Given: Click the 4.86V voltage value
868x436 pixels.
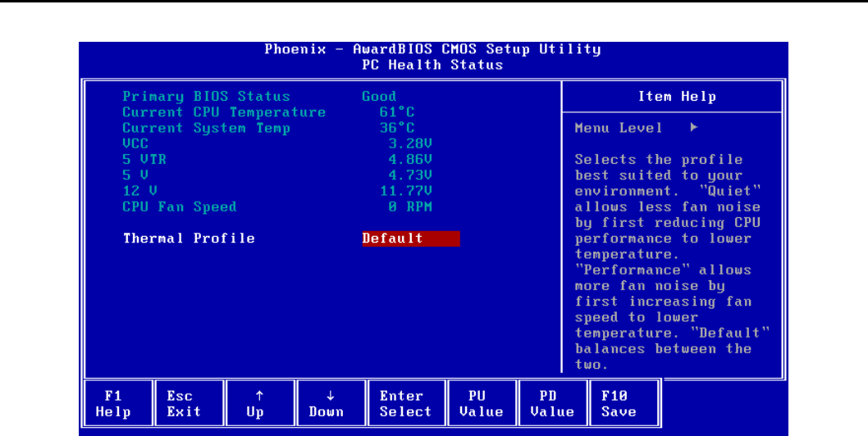Looking at the screenshot, I should click(410, 159).
